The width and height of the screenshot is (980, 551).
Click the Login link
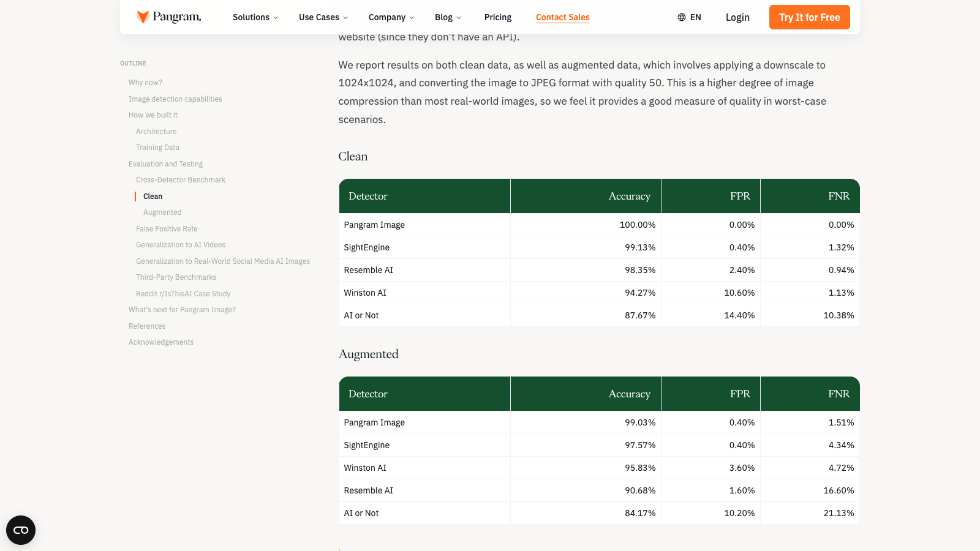(x=737, y=17)
